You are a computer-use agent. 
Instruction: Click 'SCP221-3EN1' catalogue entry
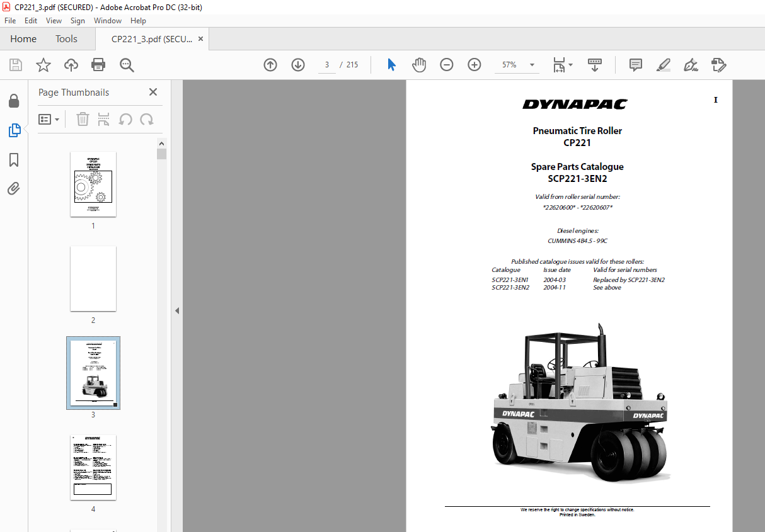(510, 280)
